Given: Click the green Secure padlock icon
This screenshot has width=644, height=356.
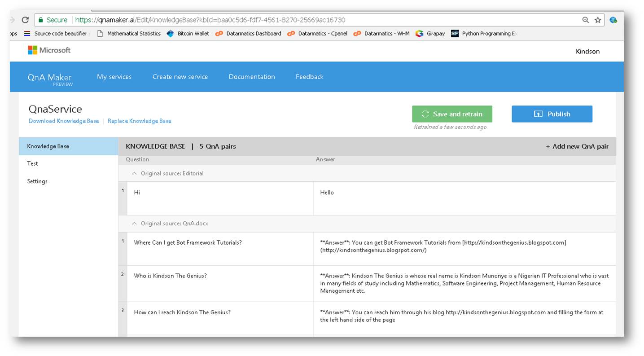Looking at the screenshot, I should (x=41, y=20).
